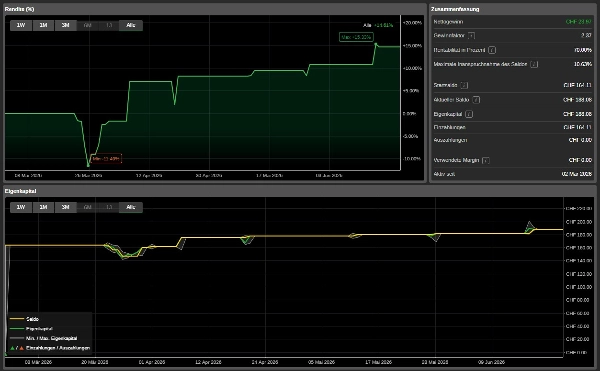Open info icon next to Startsaldo
The height and width of the screenshot is (371, 600).
(x=464, y=85)
